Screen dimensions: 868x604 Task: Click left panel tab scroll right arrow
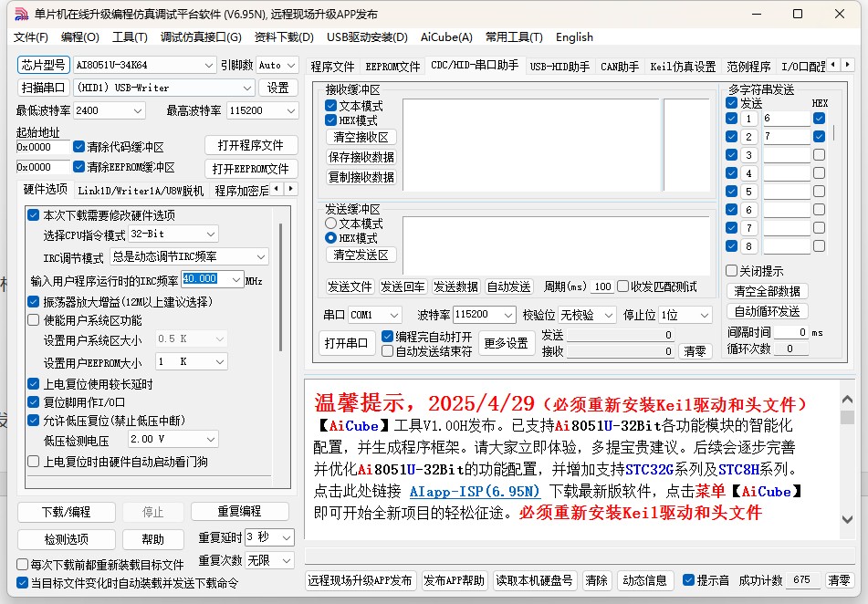(x=290, y=189)
